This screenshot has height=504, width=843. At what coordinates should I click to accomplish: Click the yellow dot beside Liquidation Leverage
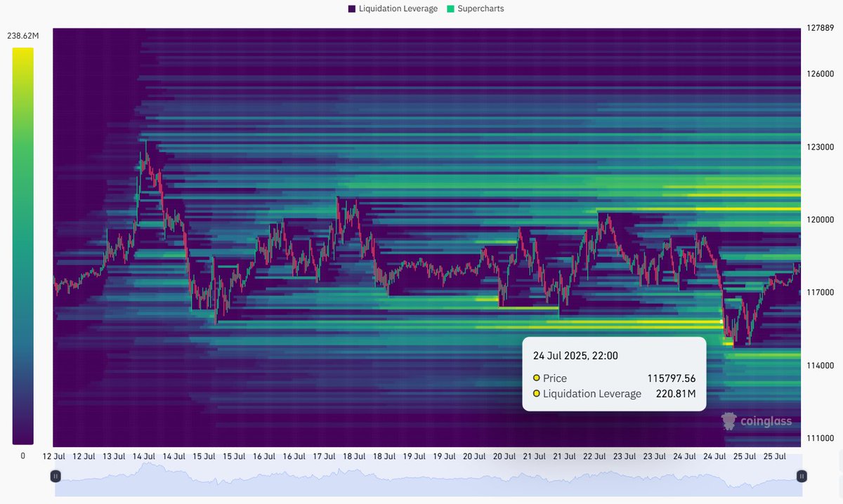(x=537, y=393)
